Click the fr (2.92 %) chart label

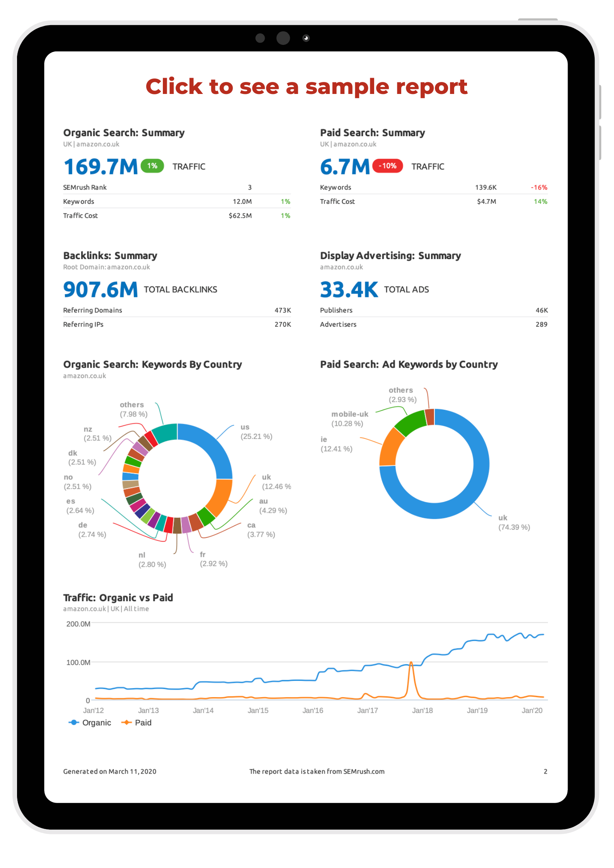tap(214, 559)
